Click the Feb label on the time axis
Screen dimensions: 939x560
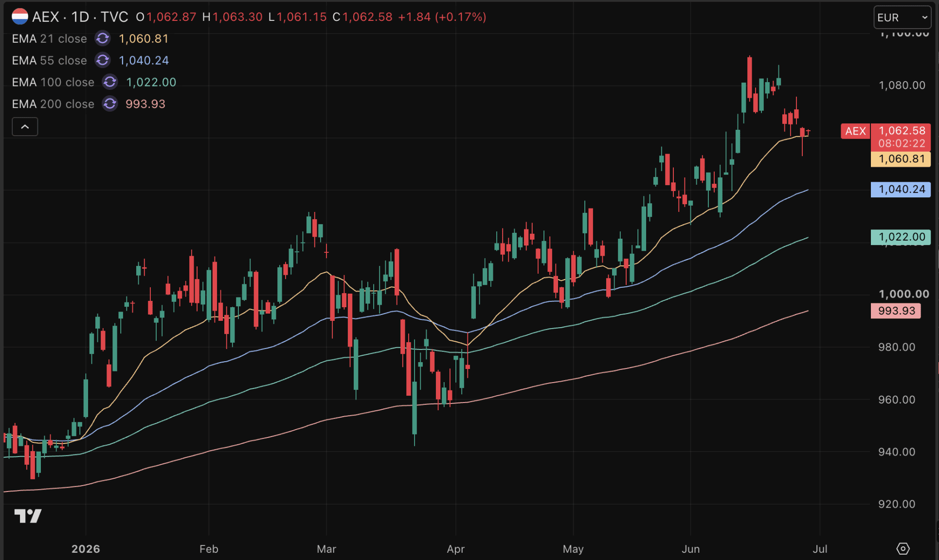(x=209, y=549)
